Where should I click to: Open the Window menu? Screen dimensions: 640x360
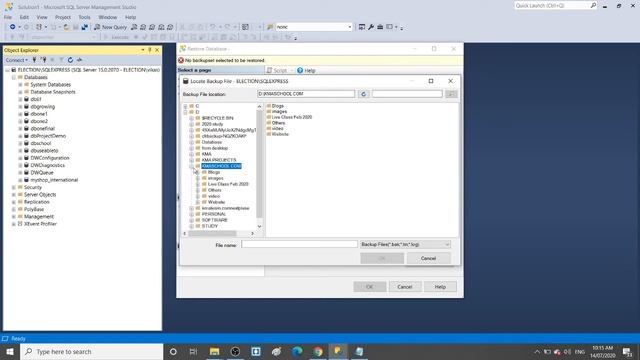click(x=108, y=17)
